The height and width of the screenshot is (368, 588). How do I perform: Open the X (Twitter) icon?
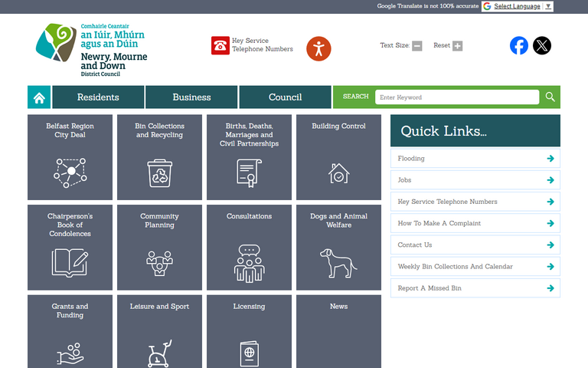click(x=542, y=45)
